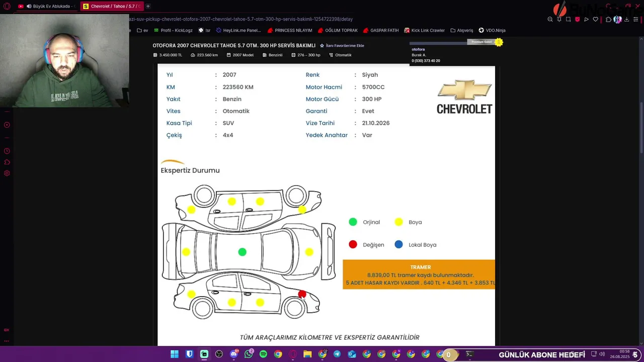
Task: Click the orange TRAMER info box
Action: 419,275
